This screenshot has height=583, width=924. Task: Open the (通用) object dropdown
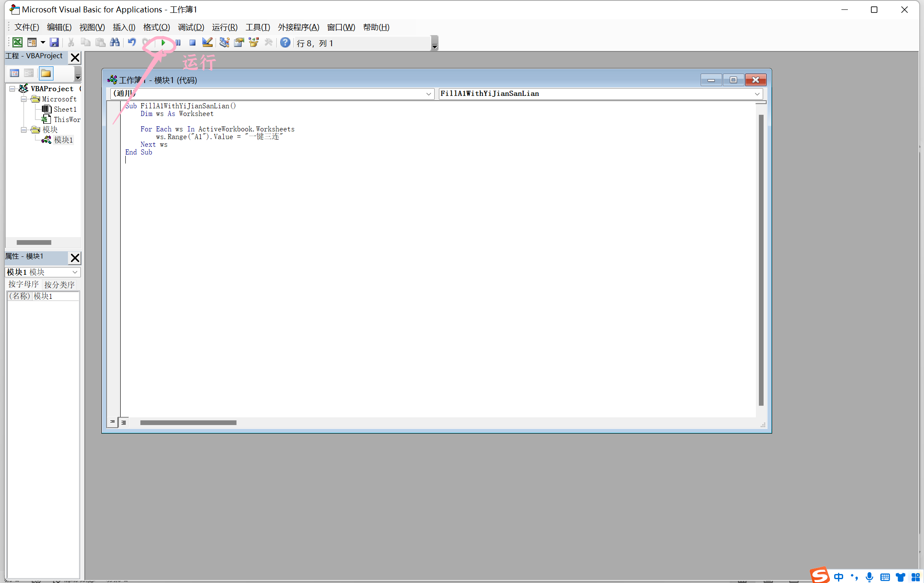click(x=428, y=94)
